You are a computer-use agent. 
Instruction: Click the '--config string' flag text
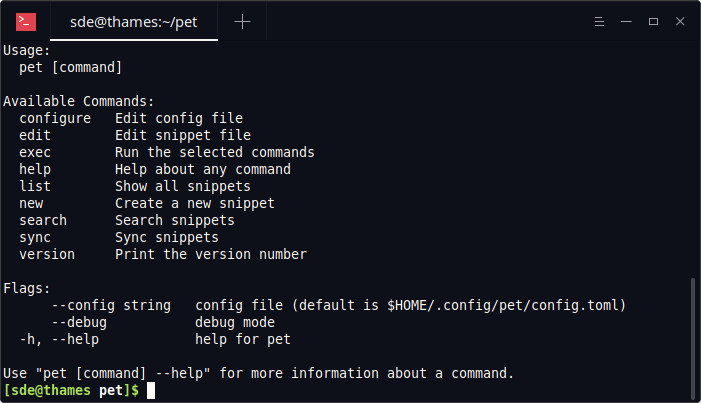111,305
